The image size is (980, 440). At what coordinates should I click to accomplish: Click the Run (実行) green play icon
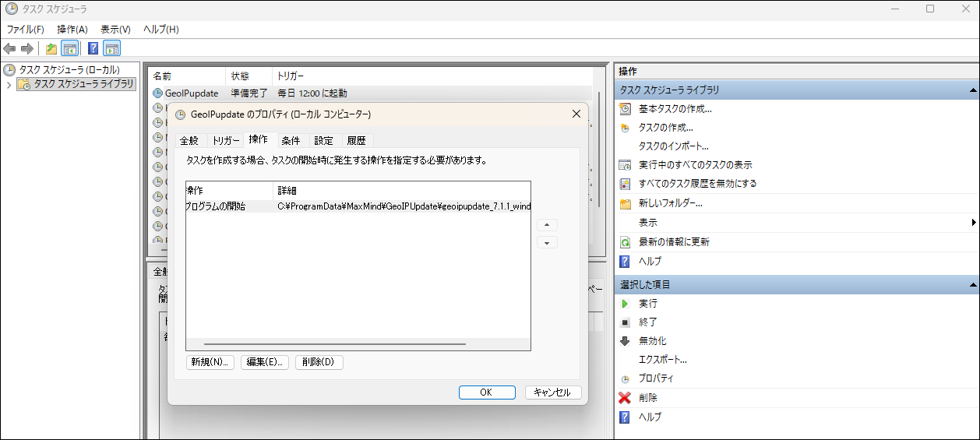(x=625, y=304)
